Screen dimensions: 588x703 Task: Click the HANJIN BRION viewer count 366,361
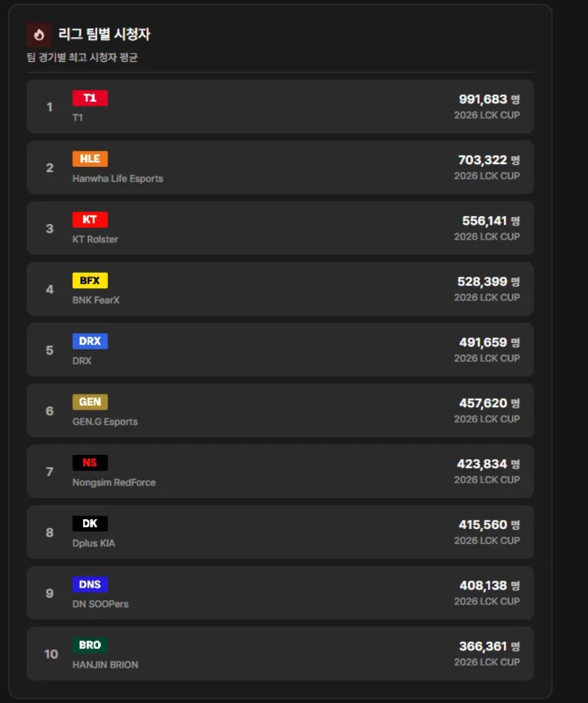(483, 646)
